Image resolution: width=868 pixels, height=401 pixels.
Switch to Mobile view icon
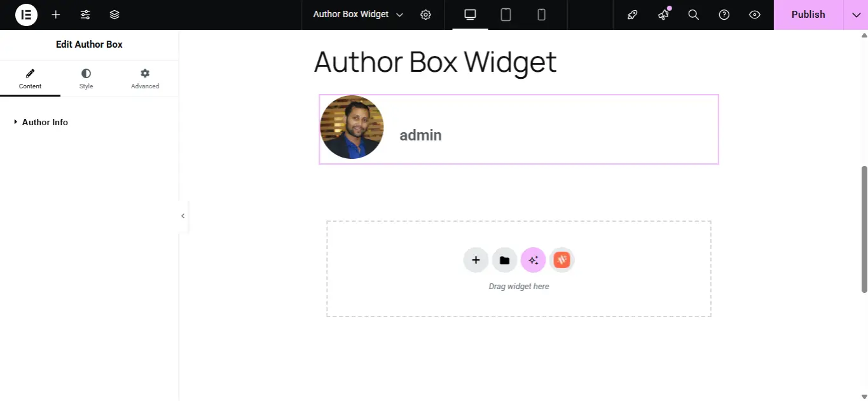point(542,15)
